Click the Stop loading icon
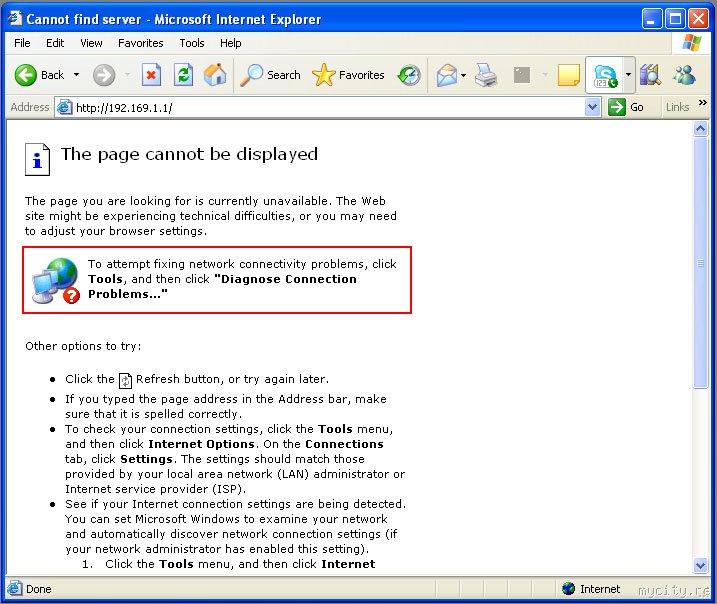 coord(151,75)
